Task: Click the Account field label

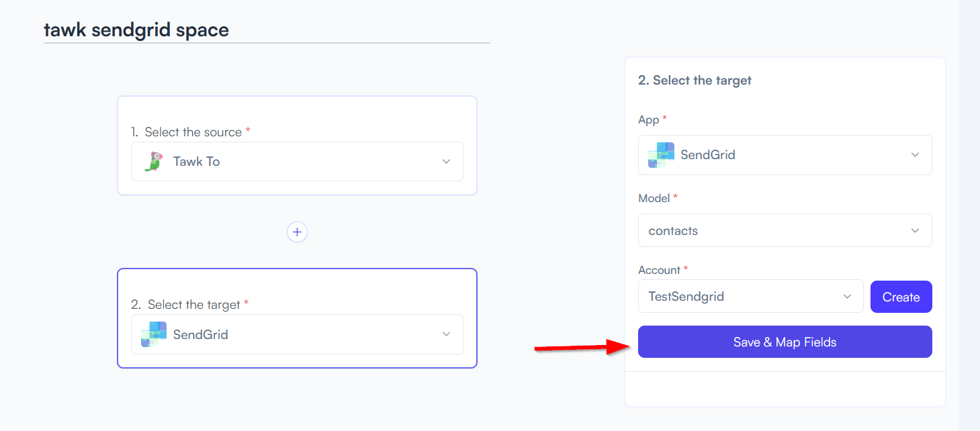Action: (x=660, y=270)
